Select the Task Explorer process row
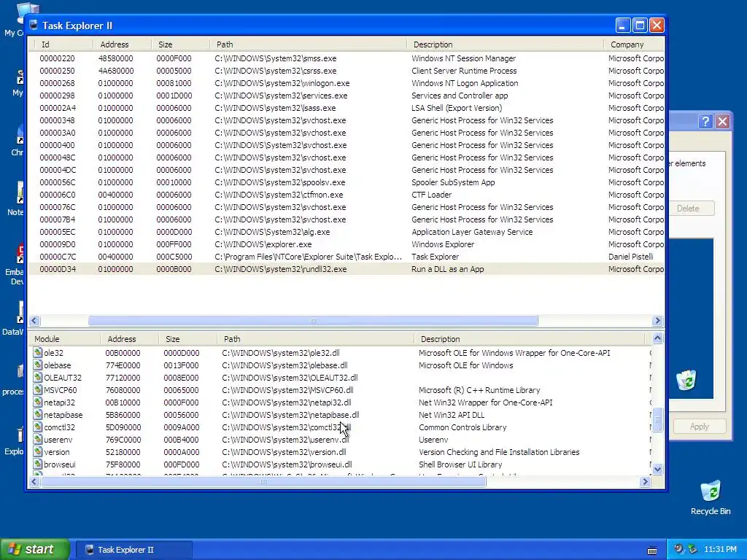747x560 pixels. (x=346, y=256)
